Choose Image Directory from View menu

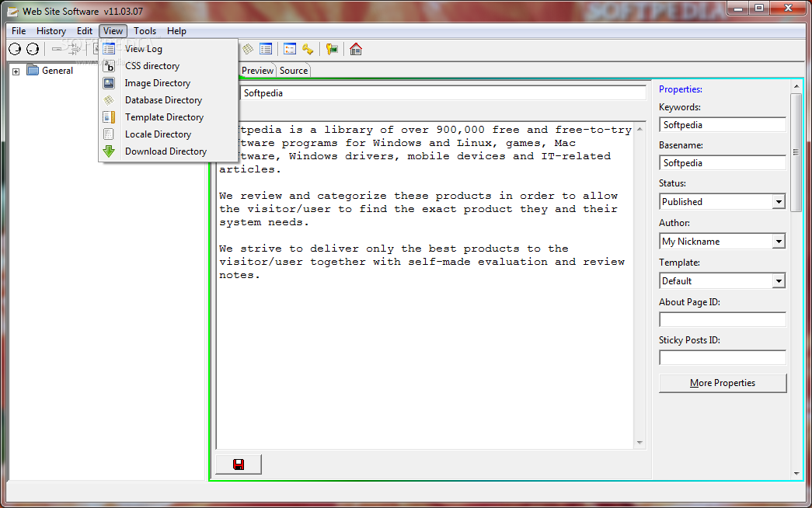pyautogui.click(x=169, y=83)
